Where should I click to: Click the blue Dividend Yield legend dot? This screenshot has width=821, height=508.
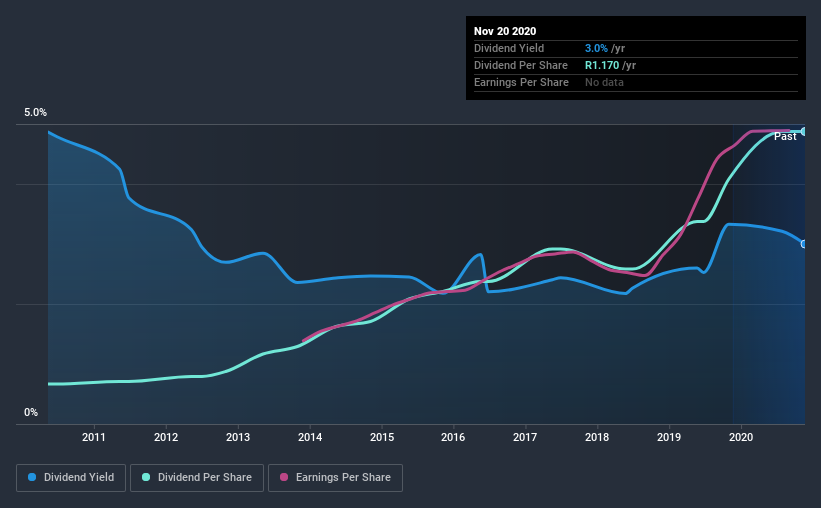click(x=32, y=477)
